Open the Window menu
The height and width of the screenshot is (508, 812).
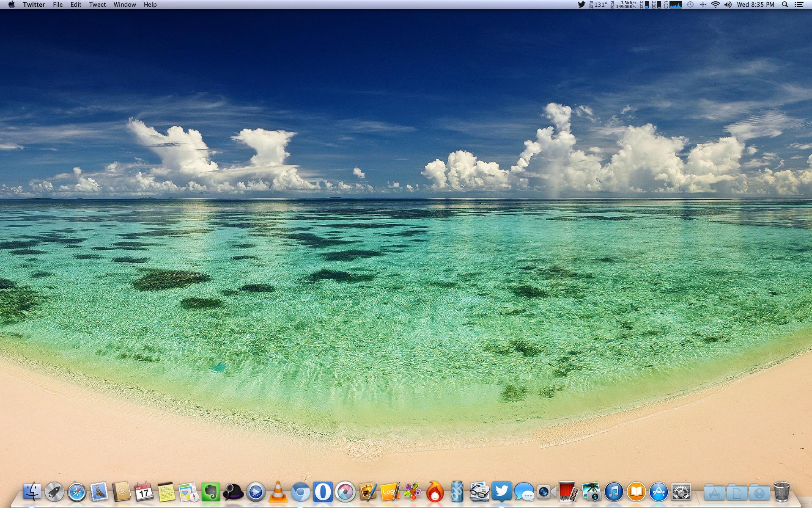click(x=125, y=5)
